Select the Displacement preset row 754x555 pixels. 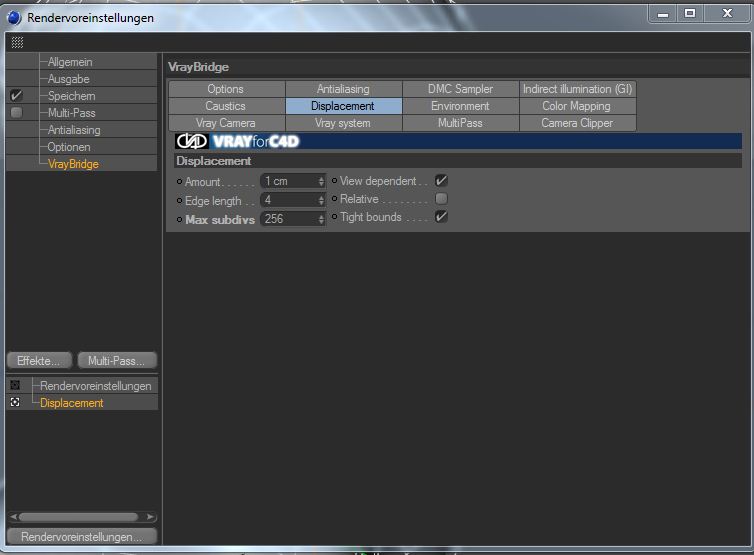82,403
